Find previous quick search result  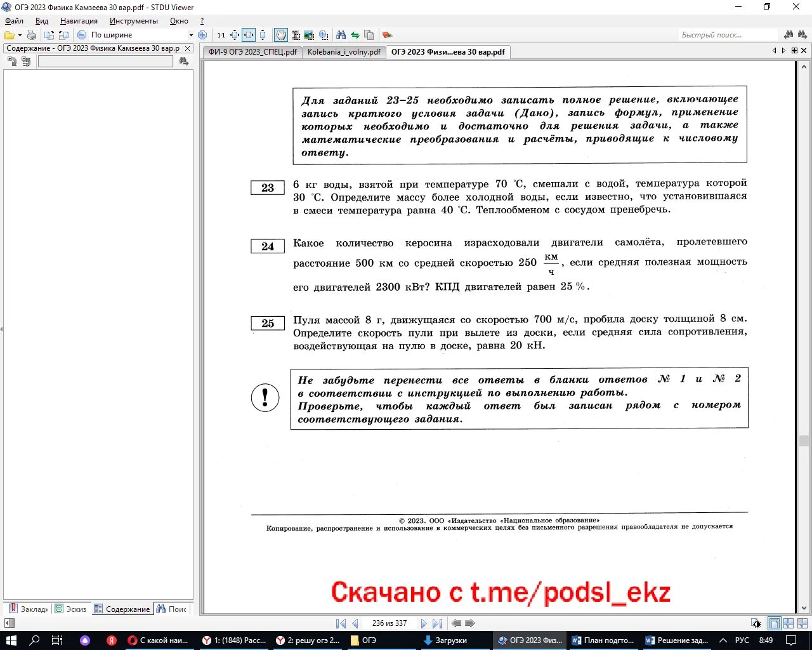pyautogui.click(x=789, y=35)
